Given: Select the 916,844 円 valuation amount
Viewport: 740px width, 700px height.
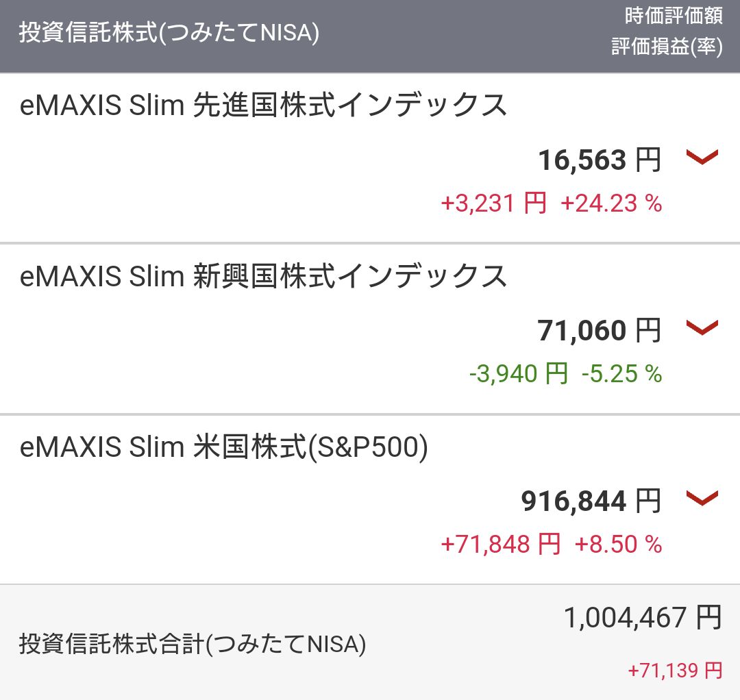Looking at the screenshot, I should 591,501.
